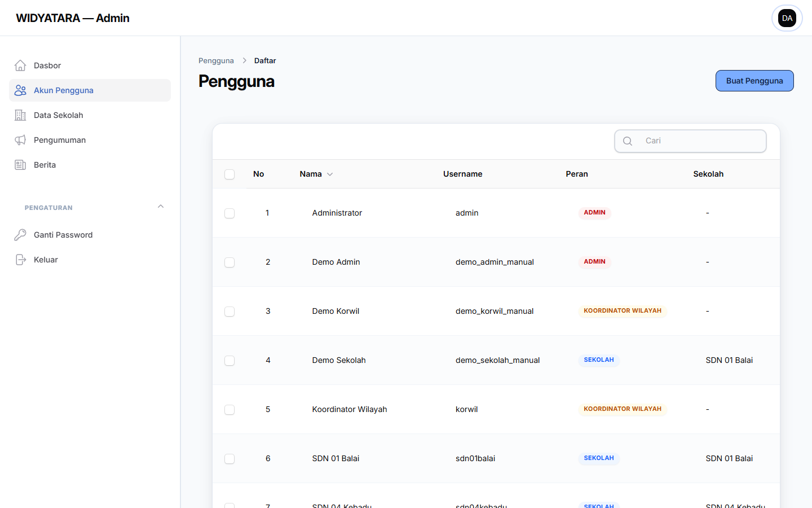The image size is (812, 508).
Task: Click the Daftar breadcrumb item
Action: click(265, 60)
